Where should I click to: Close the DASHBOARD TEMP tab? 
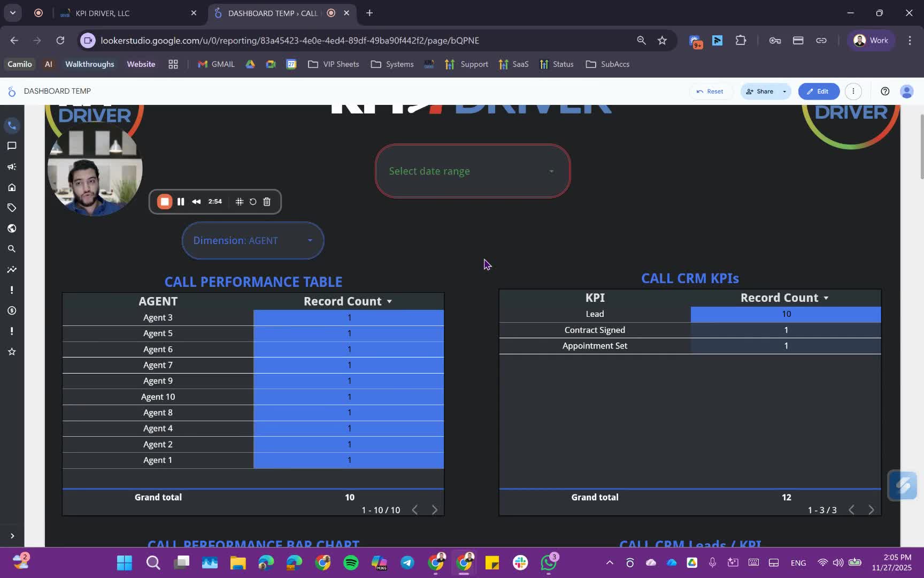[346, 13]
